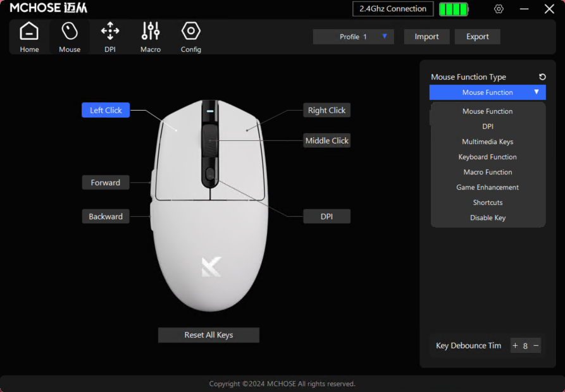Image resolution: width=565 pixels, height=392 pixels.
Task: Choose Mouse Function from the dropdown list
Action: click(x=488, y=111)
